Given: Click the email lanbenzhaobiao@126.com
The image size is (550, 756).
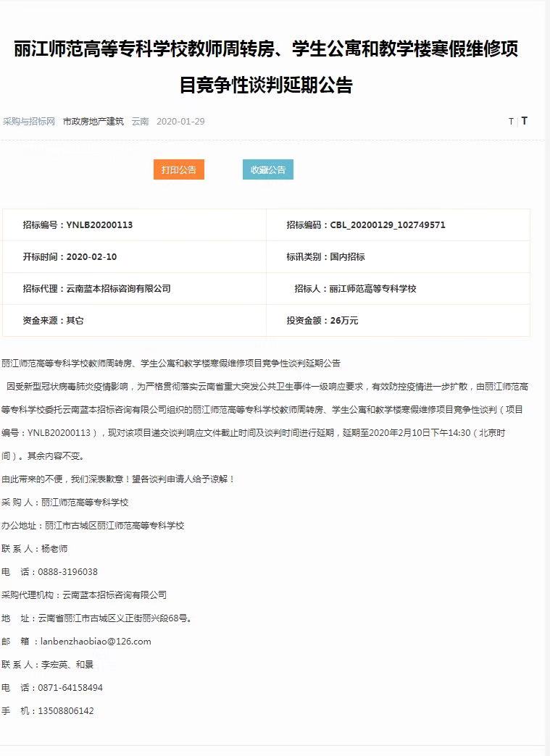Looking at the screenshot, I should pos(96,642).
